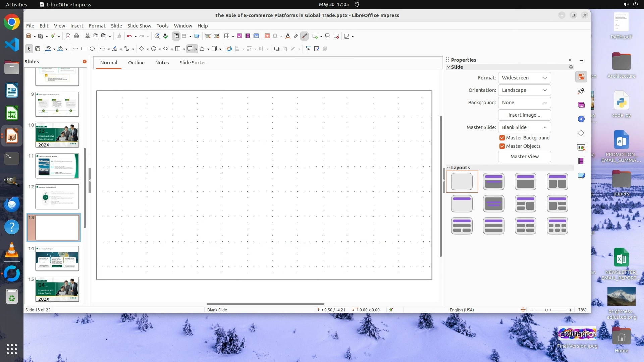The height and width of the screenshot is (362, 644).
Task: Uncheck Master Objects checkbox
Action: pyautogui.click(x=502, y=146)
